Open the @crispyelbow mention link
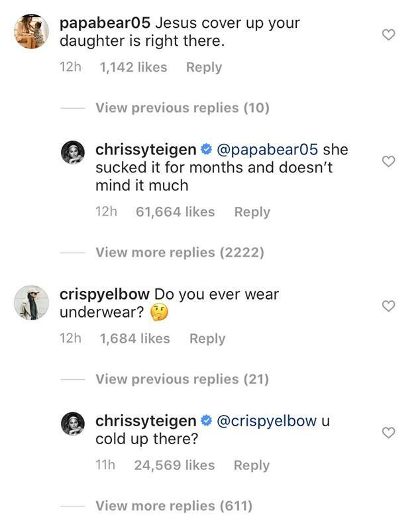Image resolution: width=420 pixels, height=527 pixels. (267, 422)
